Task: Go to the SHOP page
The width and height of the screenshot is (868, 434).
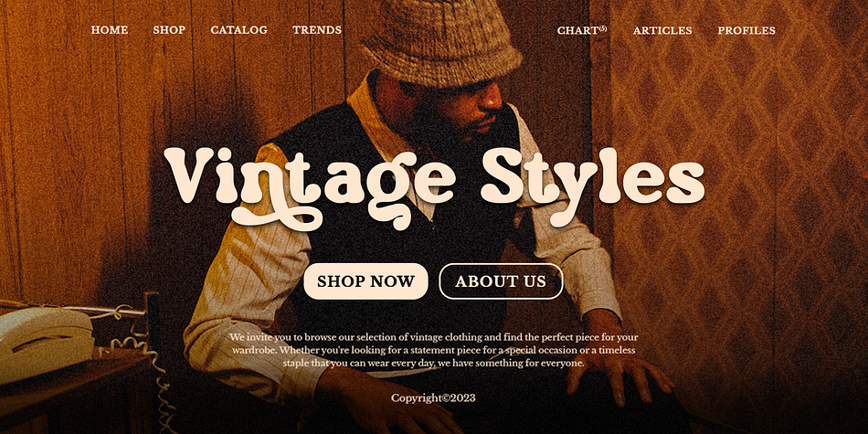Action: (x=169, y=30)
